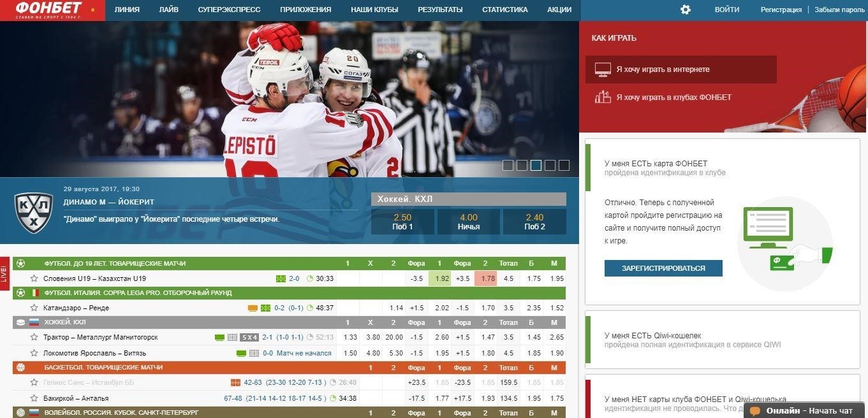This screenshot has height=418, width=868.
Task: Star the Бакиркой – Анталья game
Action: (x=34, y=398)
